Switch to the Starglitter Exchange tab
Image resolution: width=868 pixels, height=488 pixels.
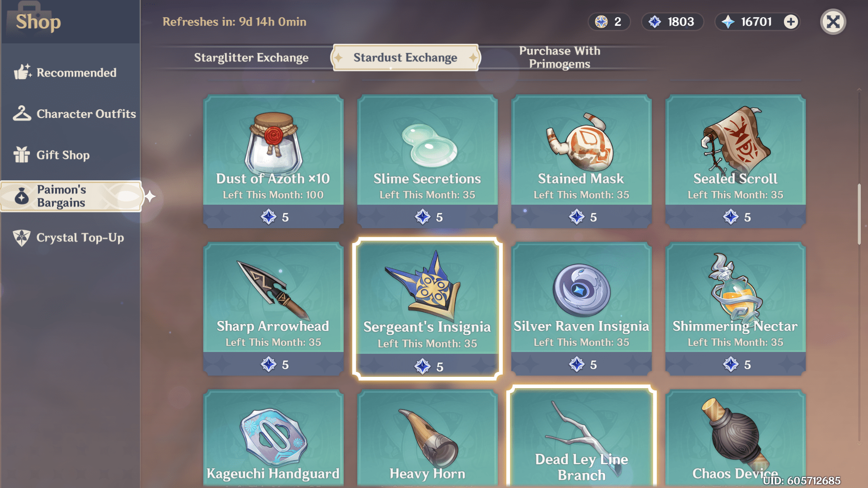click(x=251, y=57)
